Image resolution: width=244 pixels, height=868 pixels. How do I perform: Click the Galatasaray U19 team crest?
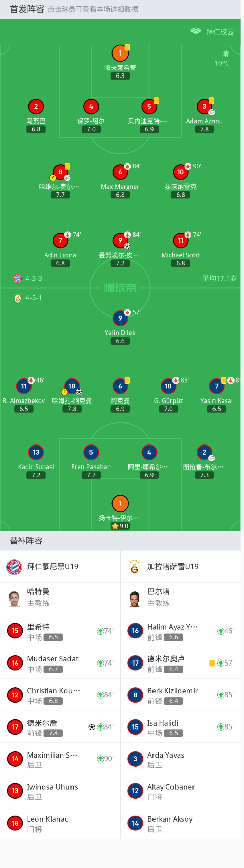pyautogui.click(x=135, y=567)
